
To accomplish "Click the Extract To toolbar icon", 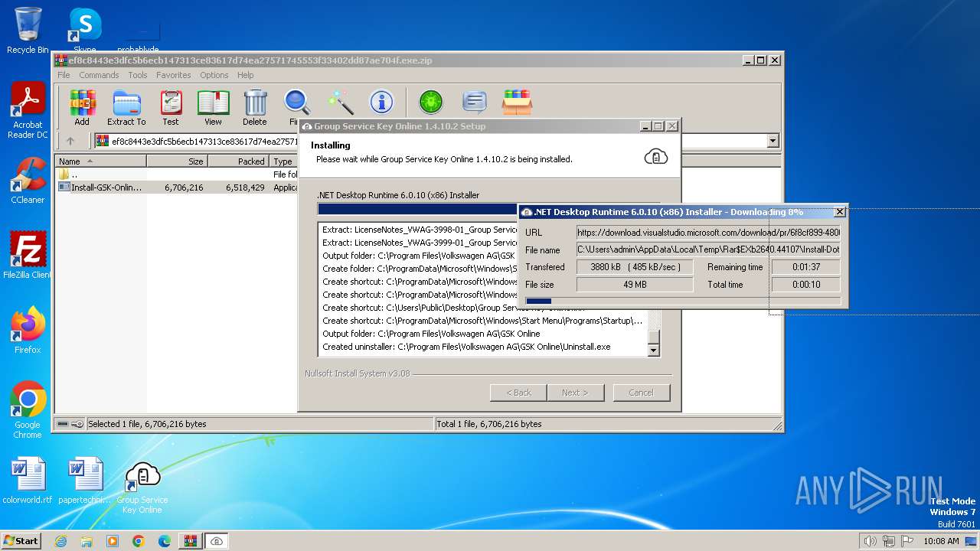I will tap(126, 108).
